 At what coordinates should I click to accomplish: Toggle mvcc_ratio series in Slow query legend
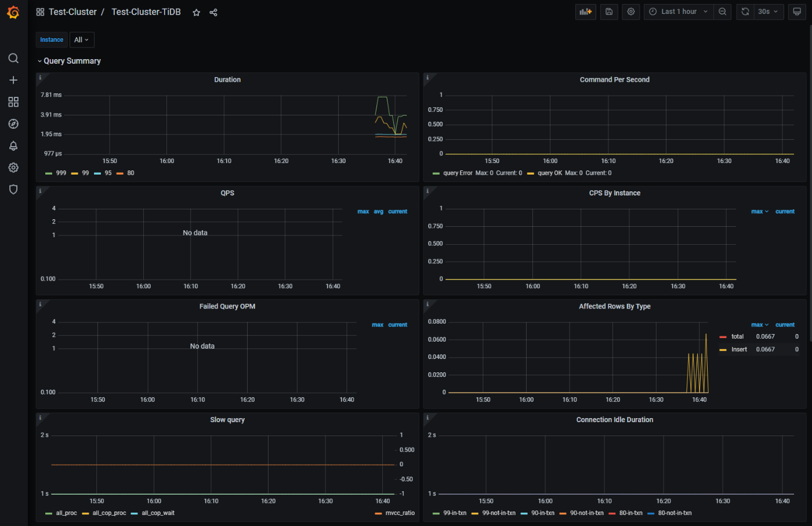click(400, 513)
